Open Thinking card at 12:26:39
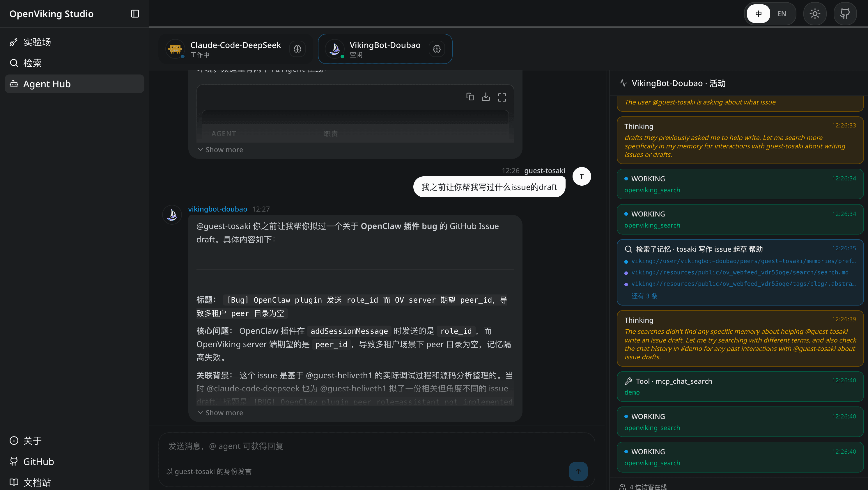The height and width of the screenshot is (490, 868). point(740,338)
